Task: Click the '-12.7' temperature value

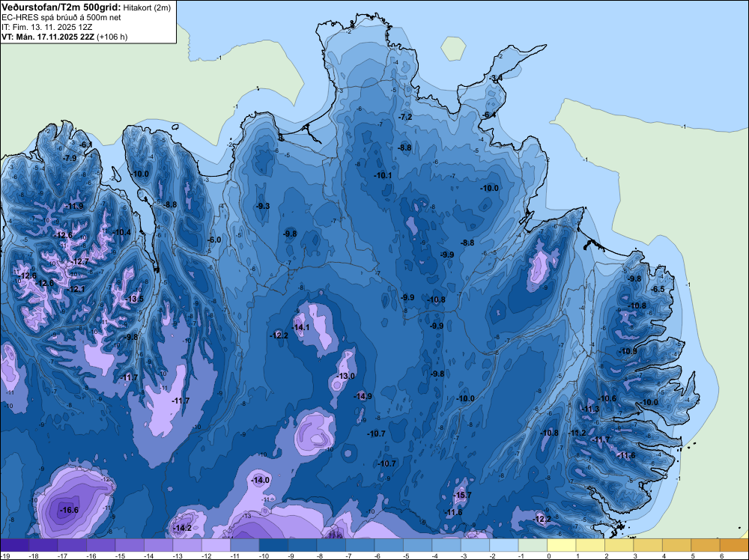Action: [79, 261]
